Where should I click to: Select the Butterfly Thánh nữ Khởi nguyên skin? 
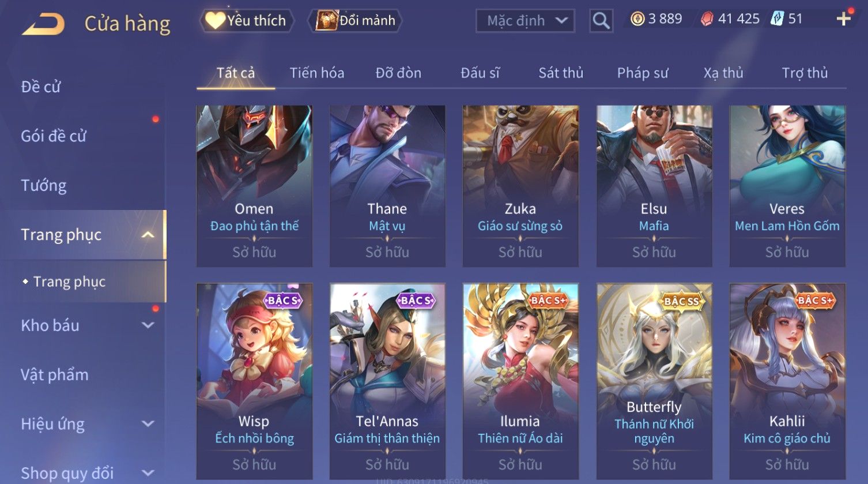[654, 381]
